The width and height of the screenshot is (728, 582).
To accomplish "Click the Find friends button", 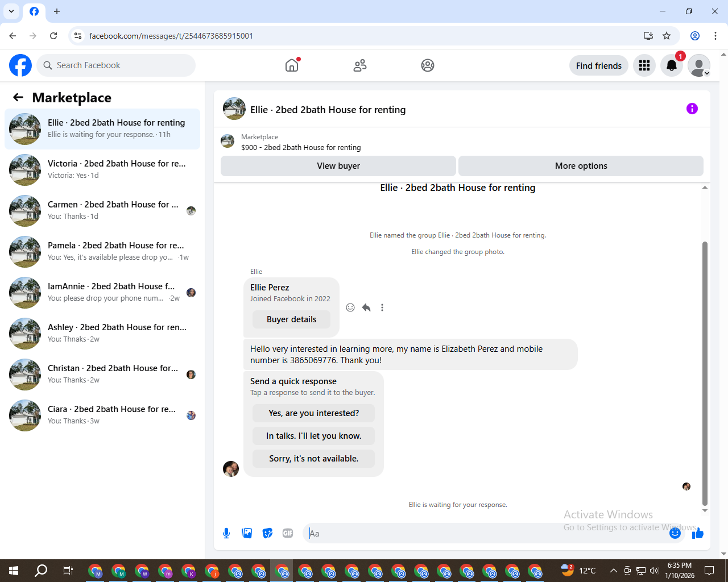I will click(x=599, y=65).
